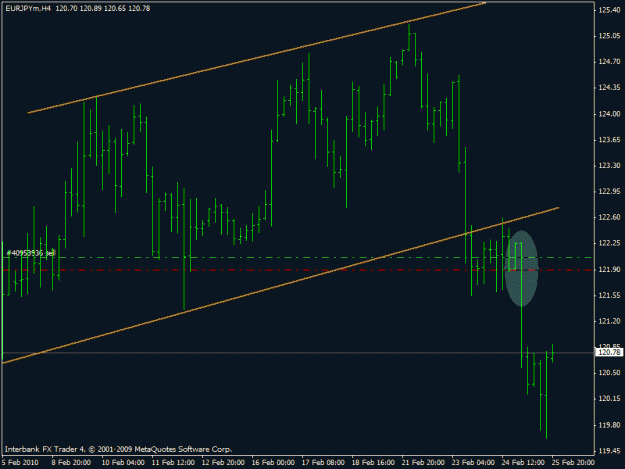Click the 17 Feb 08:00 time label
Viewport: 625px width, 469px height.
click(x=323, y=462)
